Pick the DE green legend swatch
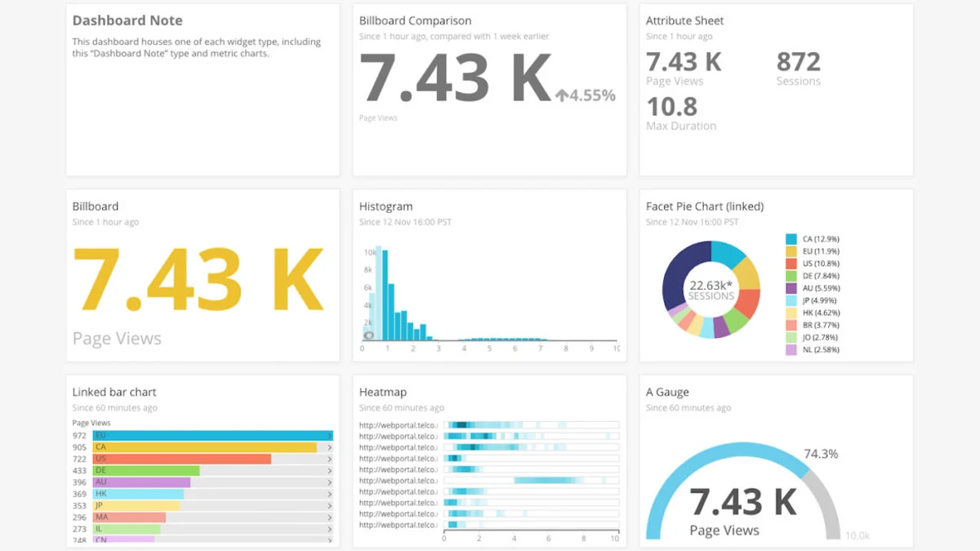 click(791, 276)
